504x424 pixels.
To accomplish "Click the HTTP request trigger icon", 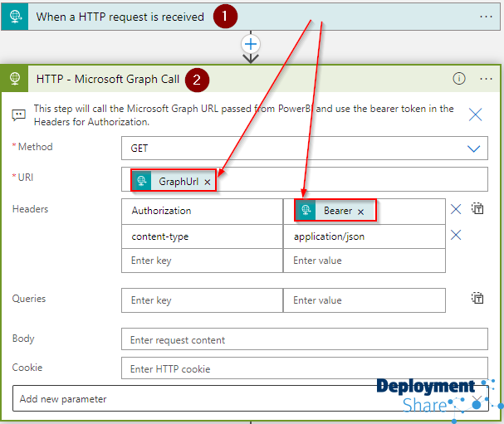I will [x=15, y=17].
